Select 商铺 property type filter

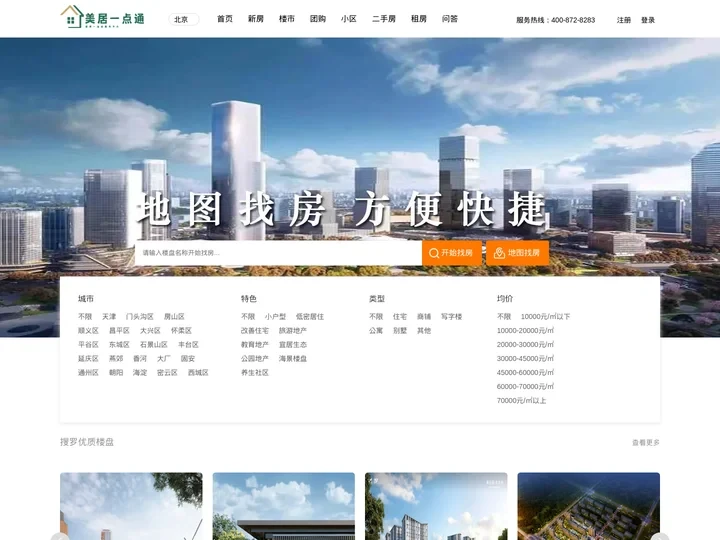pos(424,316)
